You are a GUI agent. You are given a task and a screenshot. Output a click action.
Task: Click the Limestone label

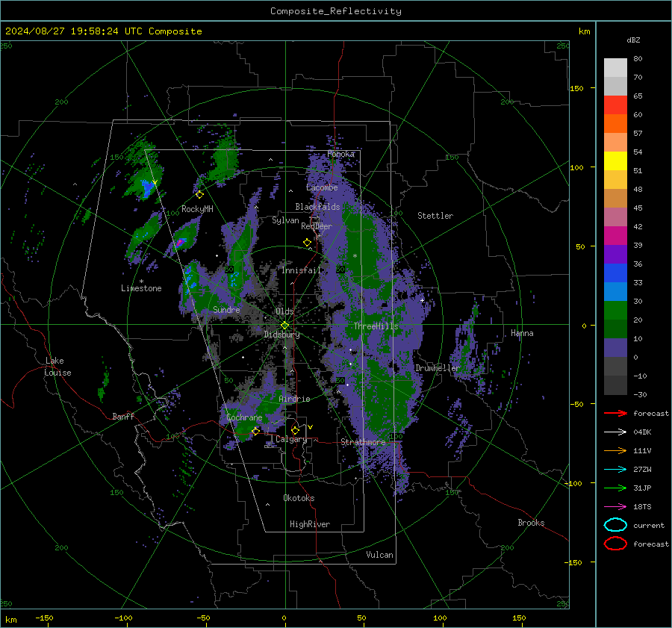[141, 288]
